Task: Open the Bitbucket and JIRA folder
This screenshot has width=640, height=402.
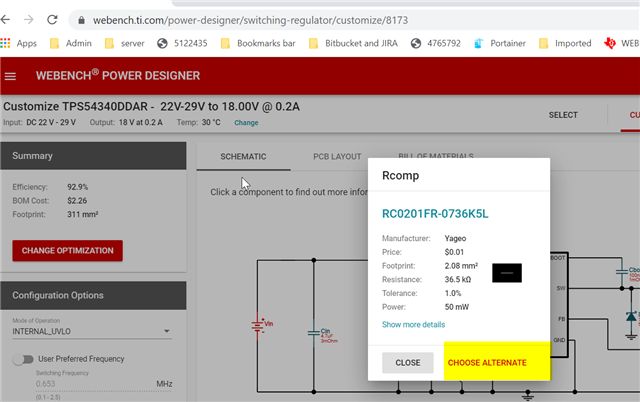Action: point(353,43)
